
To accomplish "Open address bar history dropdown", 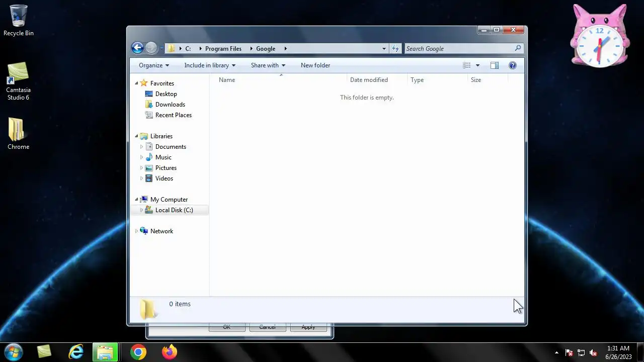I will pos(384,49).
